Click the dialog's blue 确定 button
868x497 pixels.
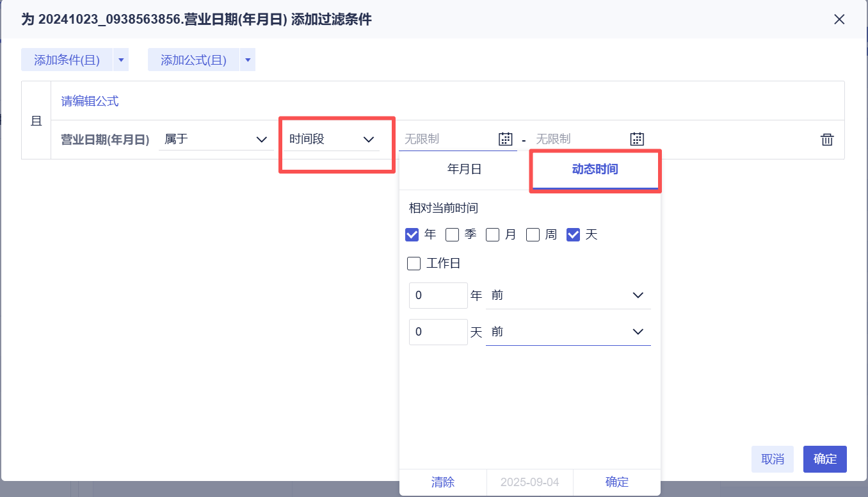pyautogui.click(x=825, y=459)
